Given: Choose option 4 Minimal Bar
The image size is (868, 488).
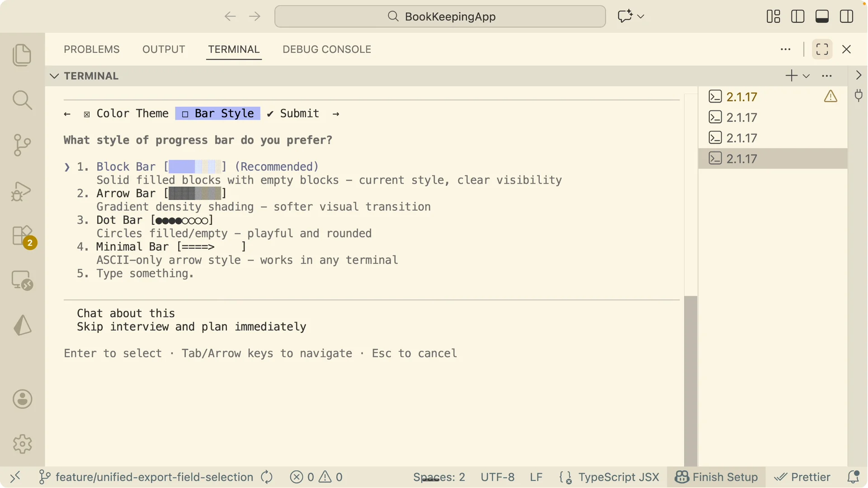Looking at the screenshot, I should [x=162, y=247].
